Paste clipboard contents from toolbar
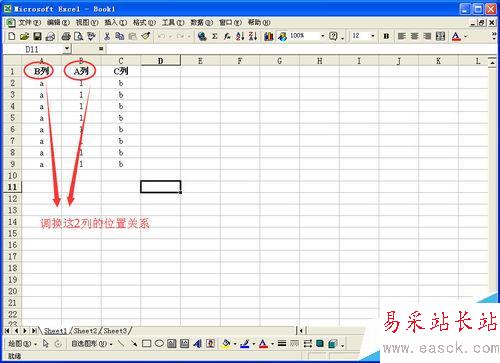 pos(133,36)
